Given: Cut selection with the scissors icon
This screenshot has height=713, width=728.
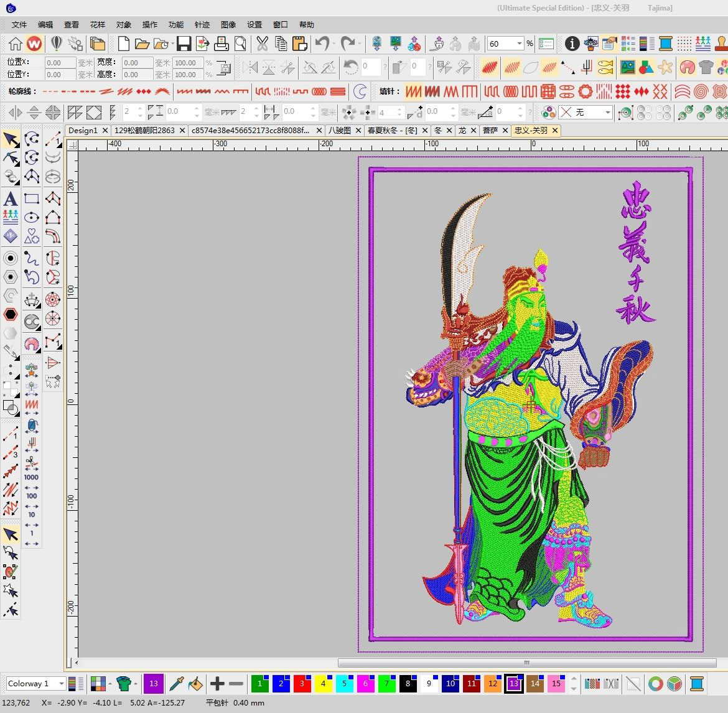Looking at the screenshot, I should (x=263, y=44).
